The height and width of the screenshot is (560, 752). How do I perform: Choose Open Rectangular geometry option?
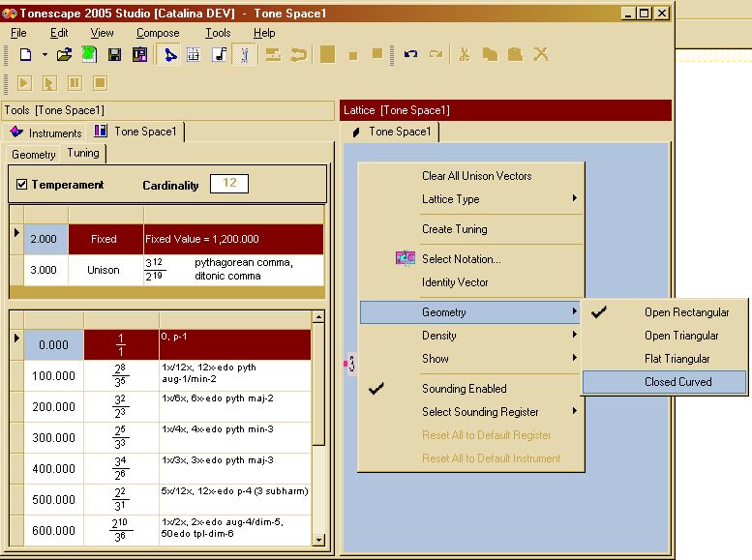pos(665,312)
